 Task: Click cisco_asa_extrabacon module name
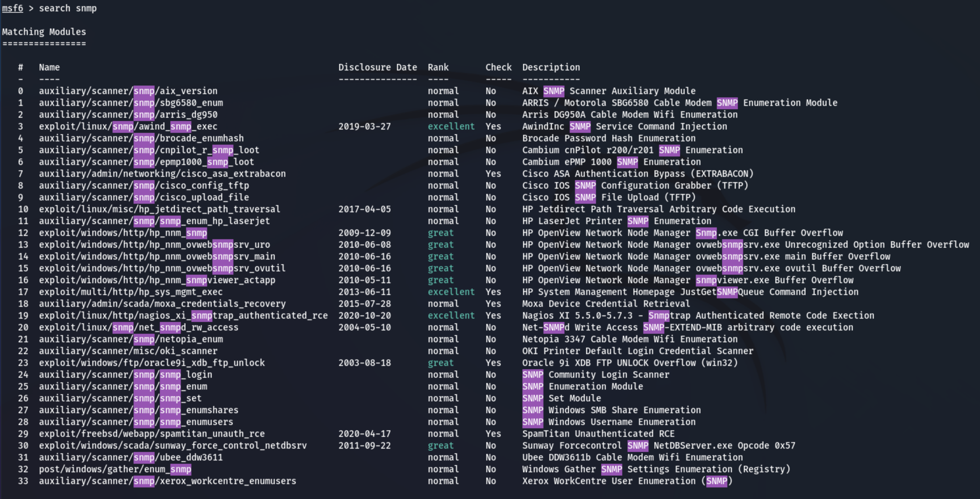(162, 174)
